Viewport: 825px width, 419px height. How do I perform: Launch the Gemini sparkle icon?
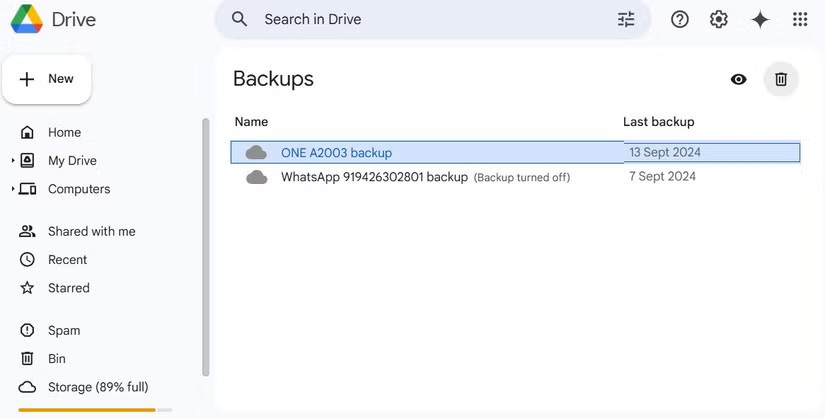pos(760,19)
